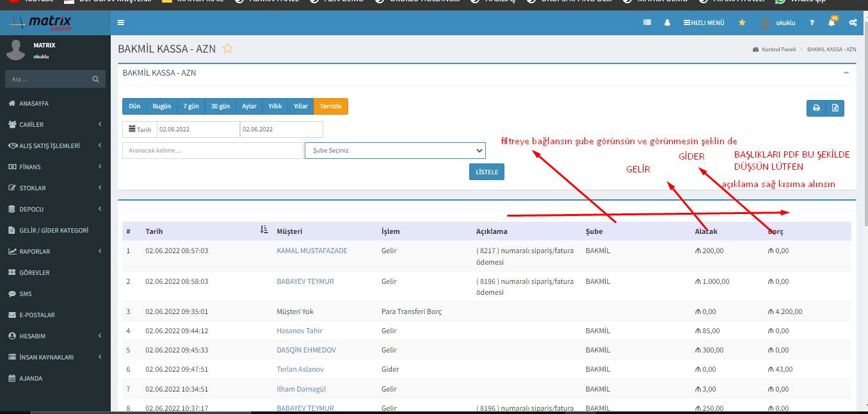Open the Şube Seçiniz dropdown

pos(395,151)
